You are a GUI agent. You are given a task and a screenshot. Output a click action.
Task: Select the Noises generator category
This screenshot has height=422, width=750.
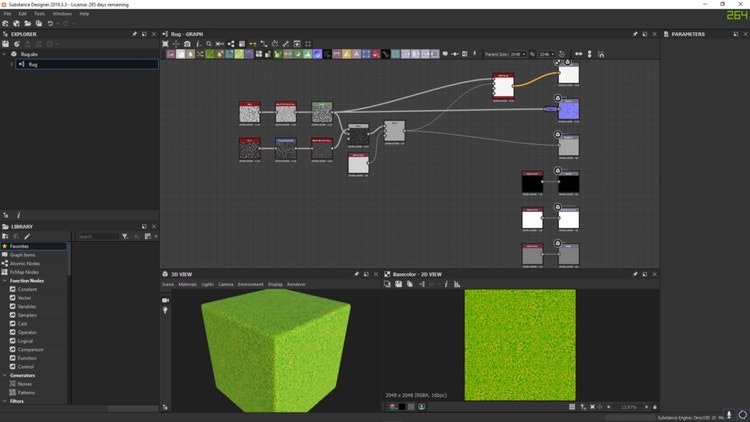25,384
